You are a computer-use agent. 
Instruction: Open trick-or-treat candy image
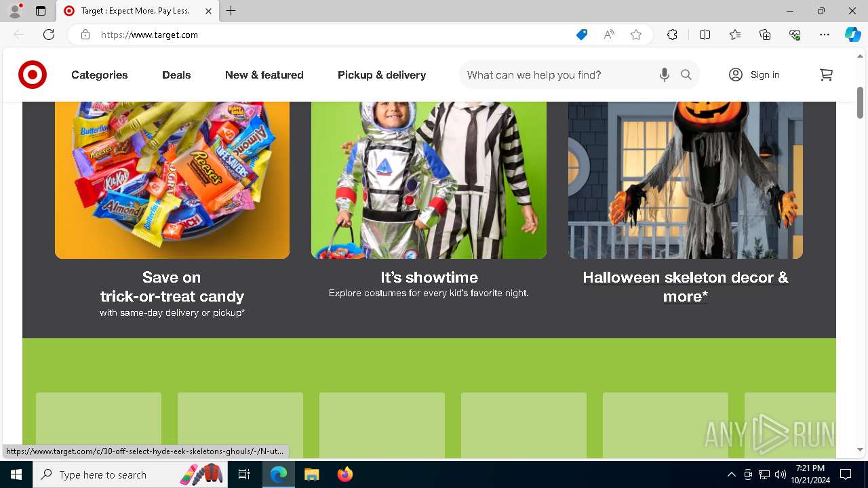tap(172, 180)
